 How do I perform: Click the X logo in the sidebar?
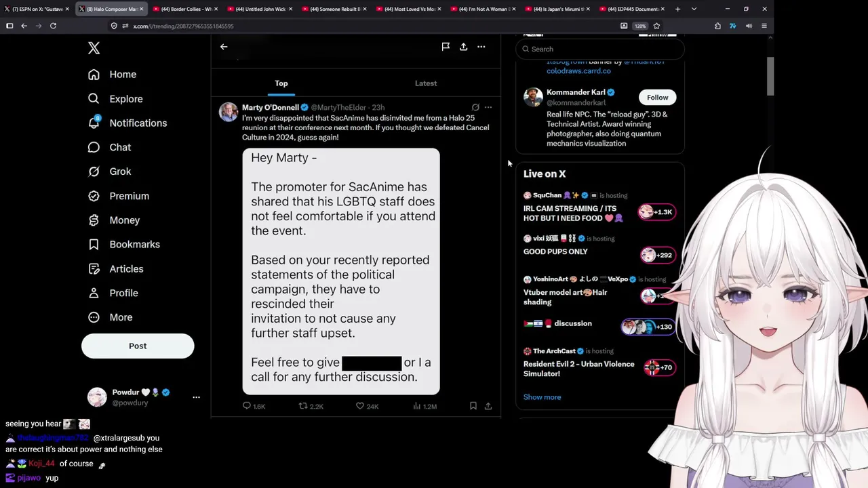click(x=94, y=48)
